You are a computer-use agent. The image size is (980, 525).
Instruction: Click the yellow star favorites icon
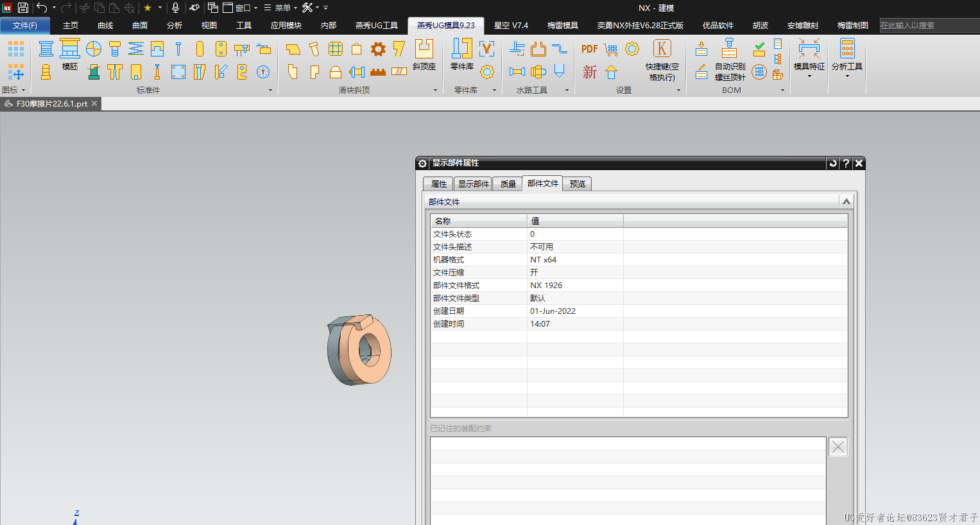[148, 8]
